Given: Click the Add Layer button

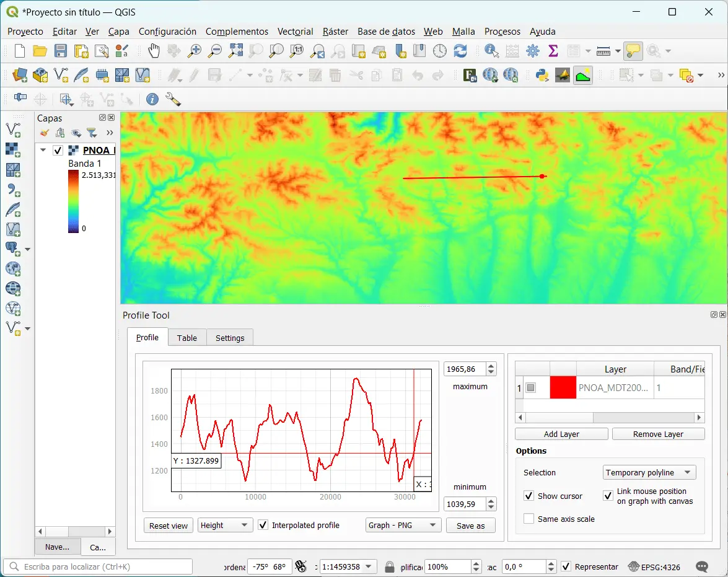Looking at the screenshot, I should [x=561, y=434].
